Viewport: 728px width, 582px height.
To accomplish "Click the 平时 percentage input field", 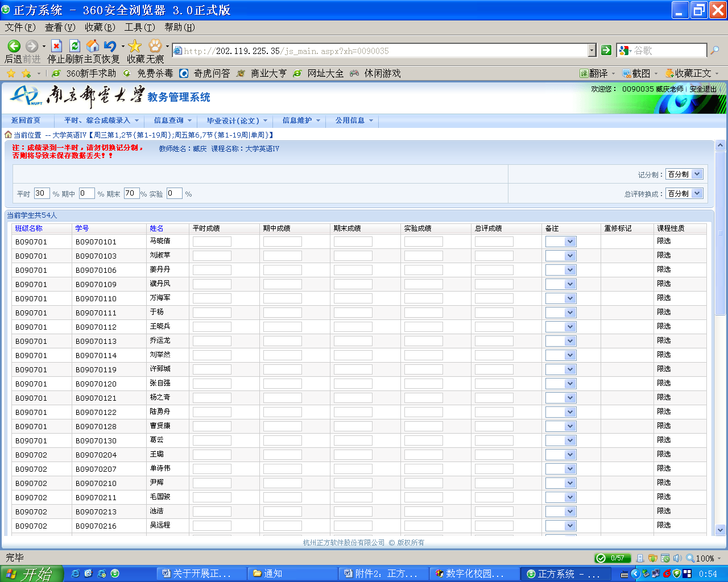I will click(42, 193).
